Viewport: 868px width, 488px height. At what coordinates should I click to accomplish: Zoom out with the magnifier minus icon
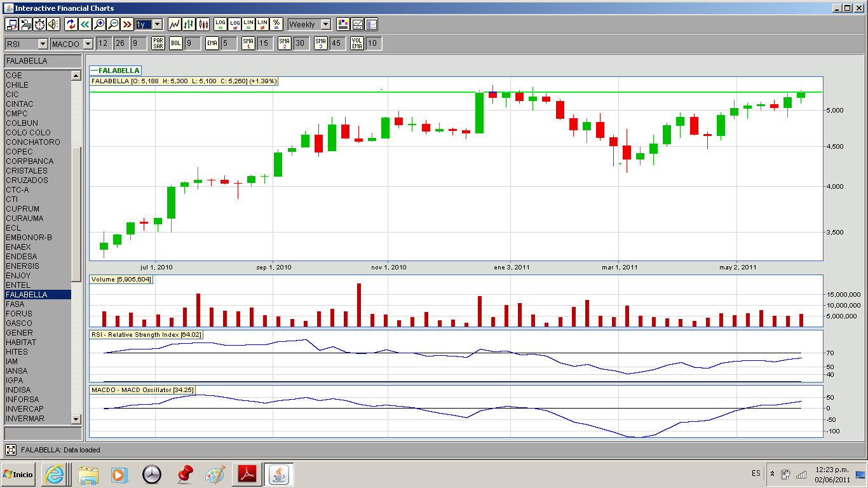coord(113,25)
